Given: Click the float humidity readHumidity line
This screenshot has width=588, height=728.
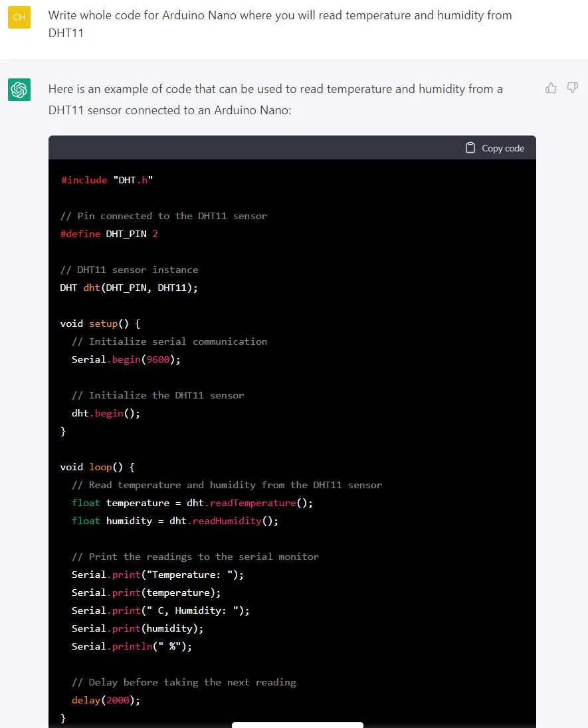Looking at the screenshot, I should 175,521.
